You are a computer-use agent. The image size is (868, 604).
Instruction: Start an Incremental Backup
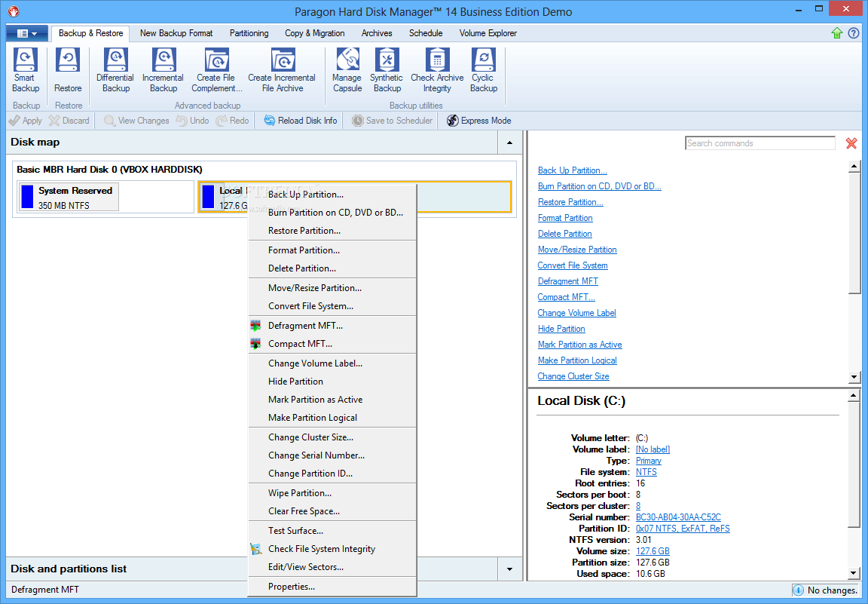click(x=164, y=70)
